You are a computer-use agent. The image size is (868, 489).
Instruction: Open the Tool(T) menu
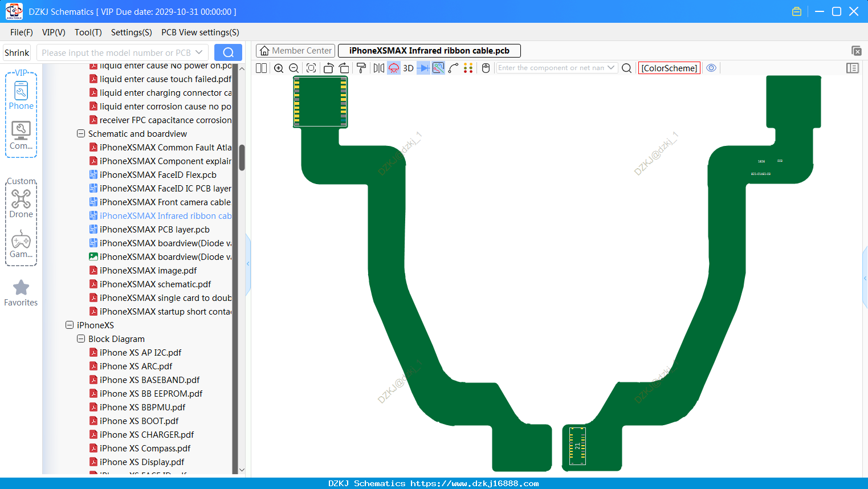coord(88,32)
